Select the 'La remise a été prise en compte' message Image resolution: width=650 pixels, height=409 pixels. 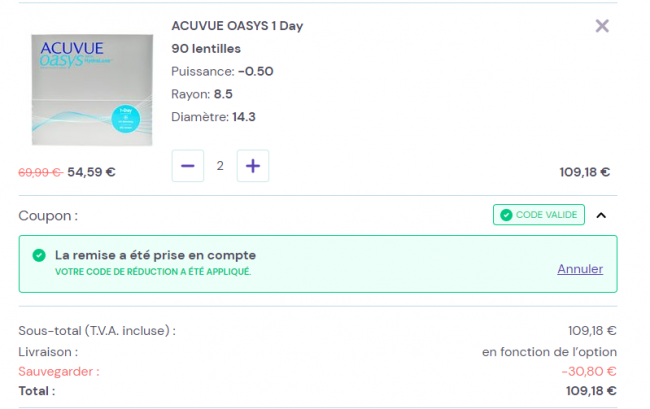point(155,255)
